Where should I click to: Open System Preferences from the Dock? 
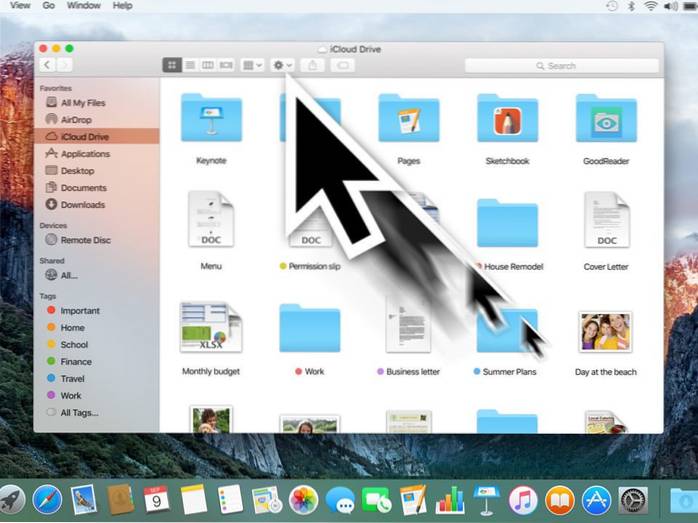pos(633,500)
